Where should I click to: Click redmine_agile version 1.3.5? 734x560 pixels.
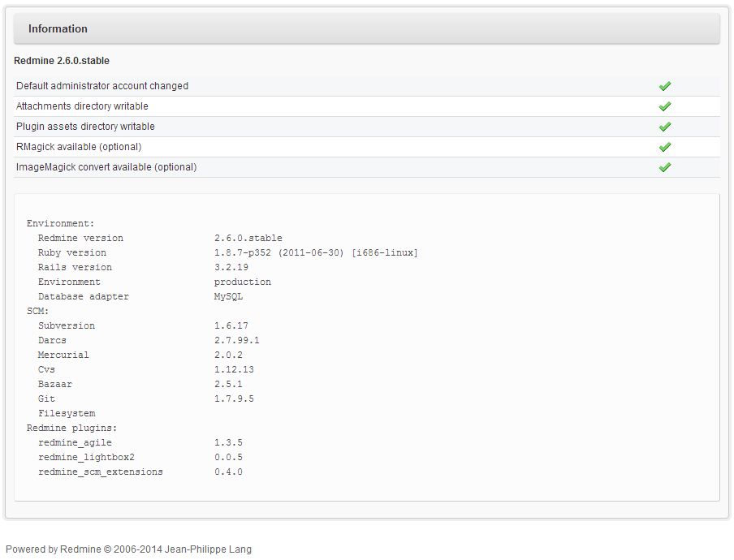click(x=228, y=442)
